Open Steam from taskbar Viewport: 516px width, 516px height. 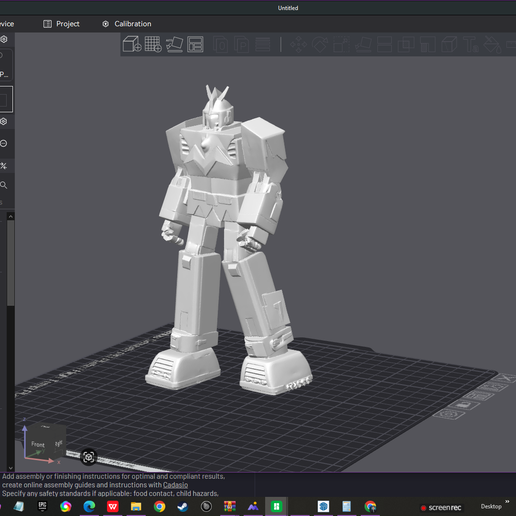tap(183, 507)
